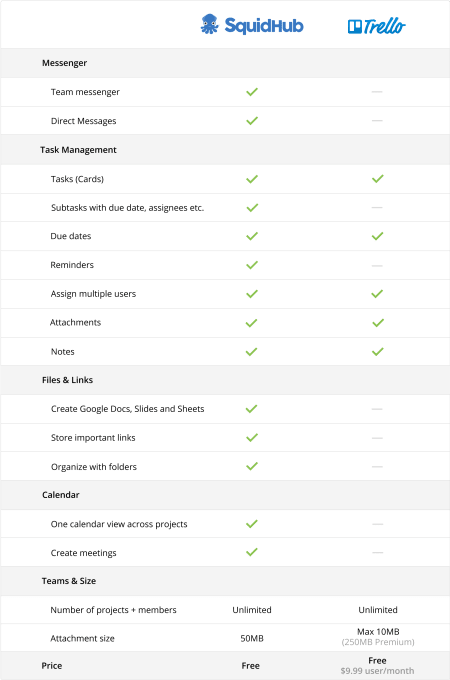The image size is (450, 680).
Task: Click the Trello logo
Action: click(x=376, y=26)
